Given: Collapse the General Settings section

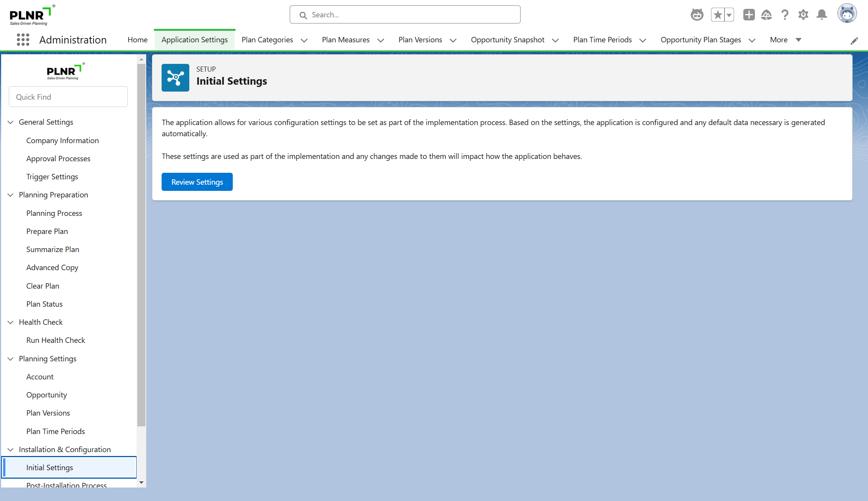Looking at the screenshot, I should coord(11,122).
